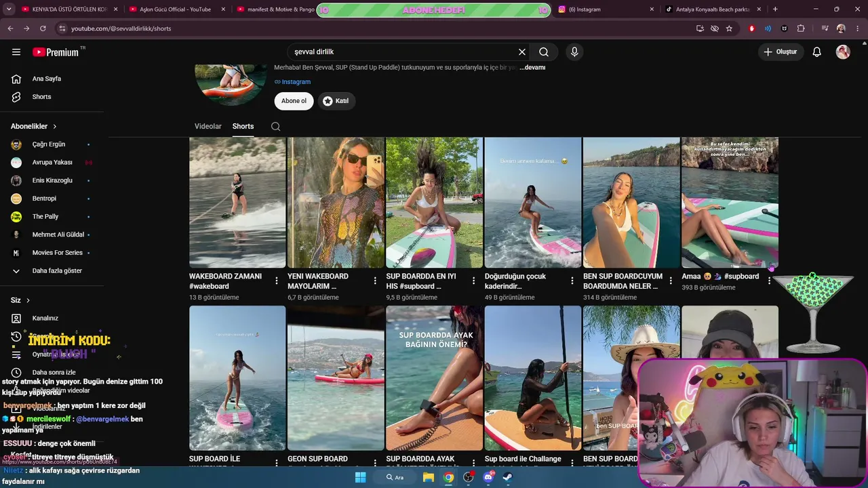
Task: Open the channel's Instagram link
Action: point(292,82)
